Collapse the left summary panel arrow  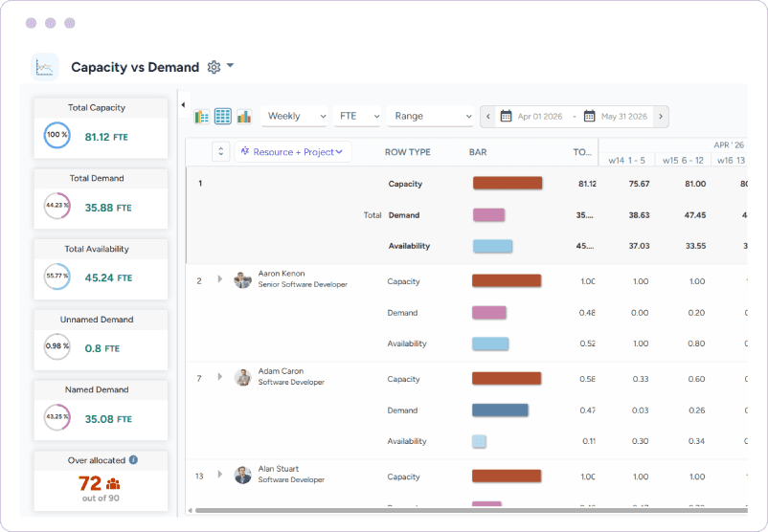click(183, 104)
